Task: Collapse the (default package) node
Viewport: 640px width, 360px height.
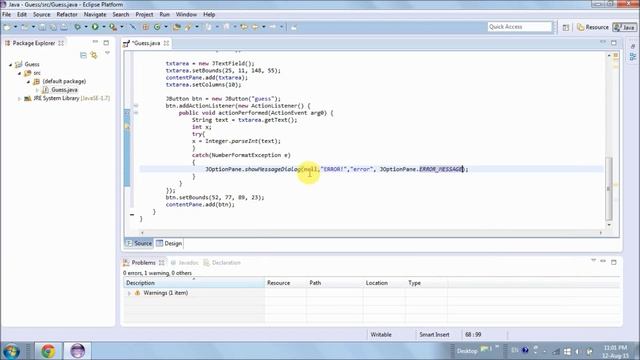Action: click(28, 82)
